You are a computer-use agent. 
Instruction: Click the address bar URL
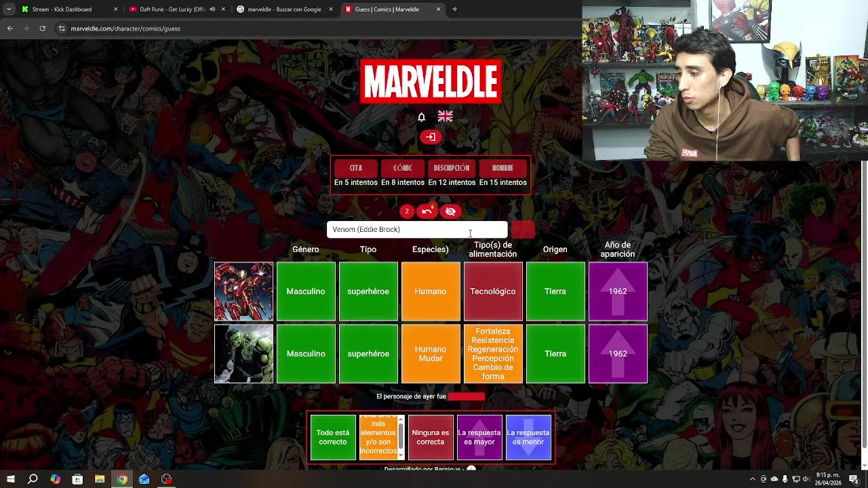[x=125, y=28]
